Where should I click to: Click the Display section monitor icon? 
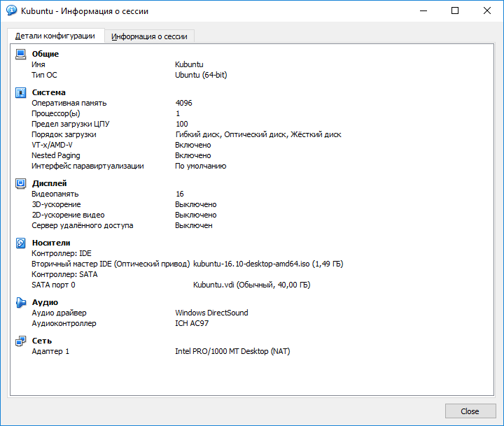(20, 184)
